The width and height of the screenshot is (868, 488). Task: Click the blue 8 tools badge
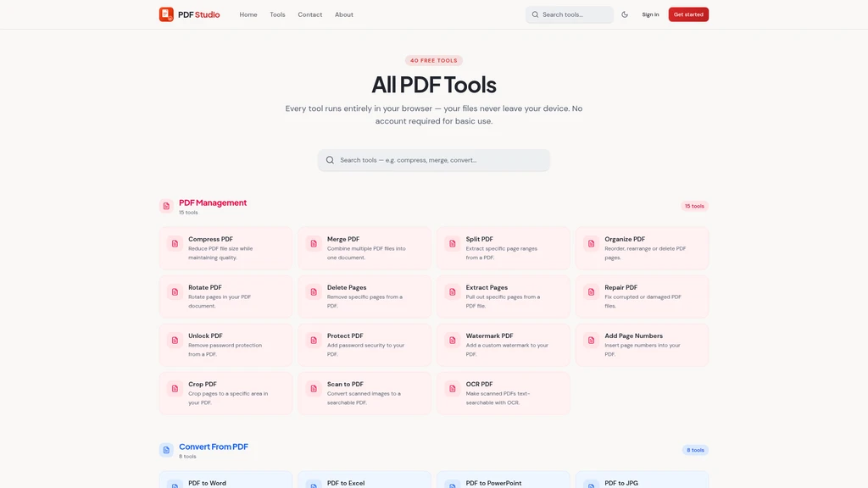tap(695, 450)
